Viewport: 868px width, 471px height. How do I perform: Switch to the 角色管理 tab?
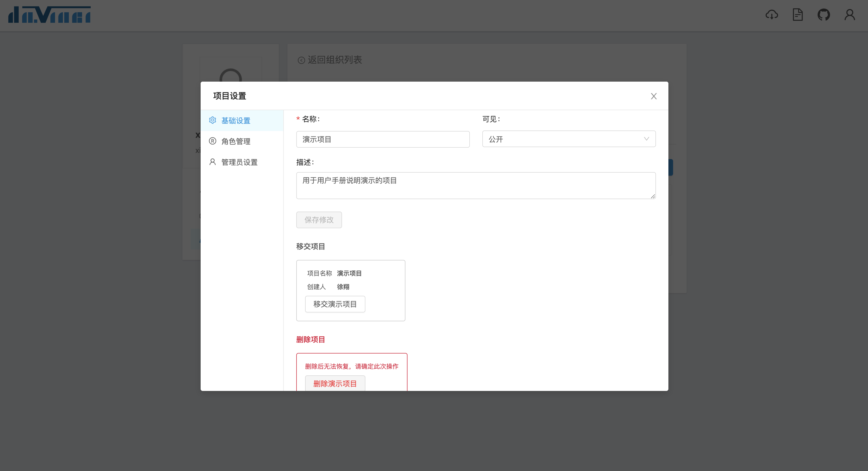[235, 141]
